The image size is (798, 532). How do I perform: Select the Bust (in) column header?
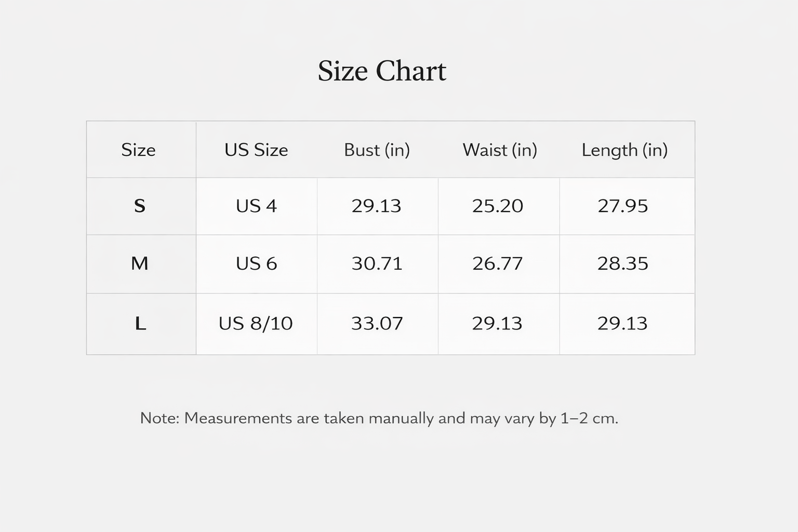377,150
